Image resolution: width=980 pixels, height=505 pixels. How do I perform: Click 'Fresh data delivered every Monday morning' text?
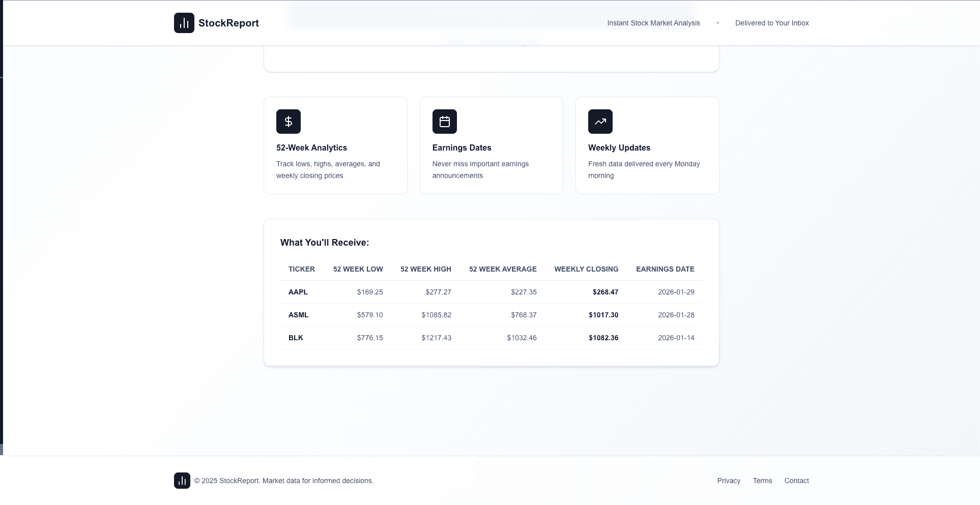pyautogui.click(x=644, y=169)
